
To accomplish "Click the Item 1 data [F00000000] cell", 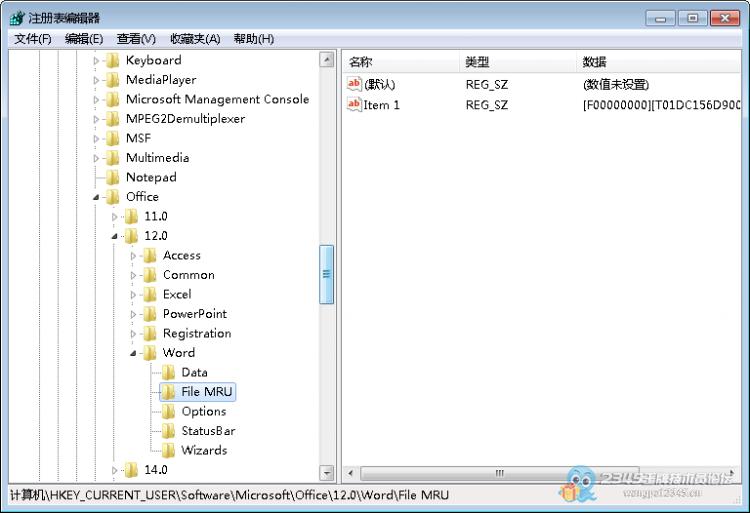I will pyautogui.click(x=662, y=105).
